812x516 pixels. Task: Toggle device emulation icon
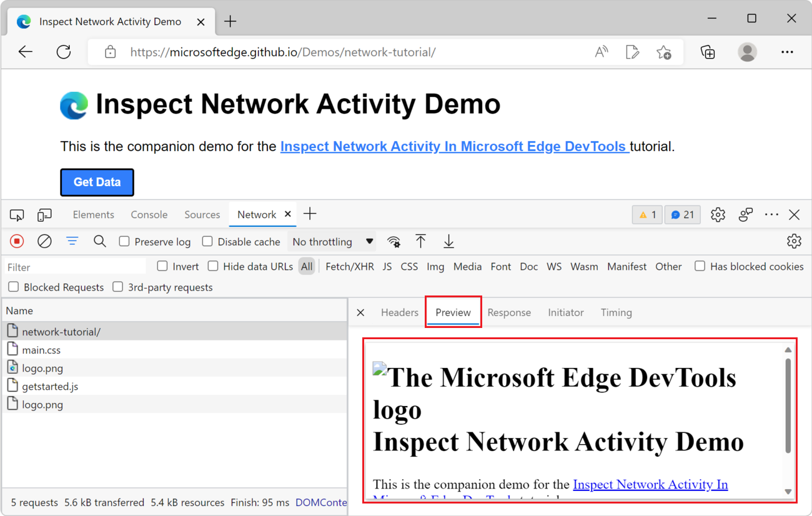pos(44,215)
